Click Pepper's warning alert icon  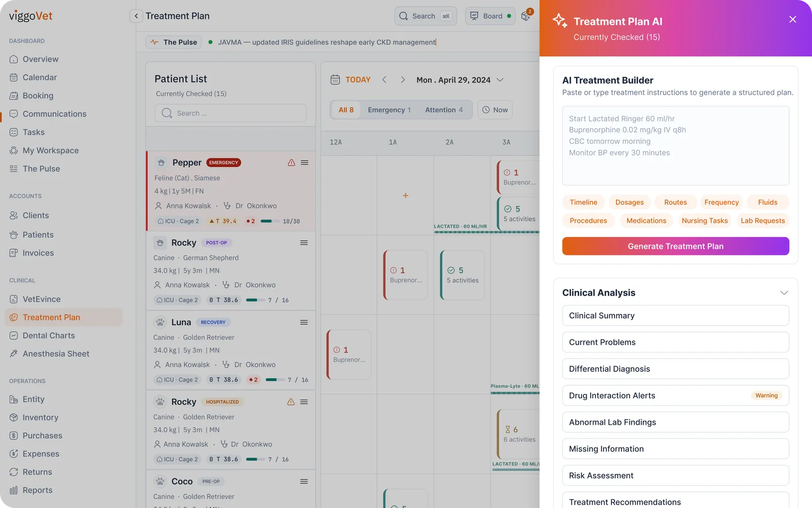291,163
